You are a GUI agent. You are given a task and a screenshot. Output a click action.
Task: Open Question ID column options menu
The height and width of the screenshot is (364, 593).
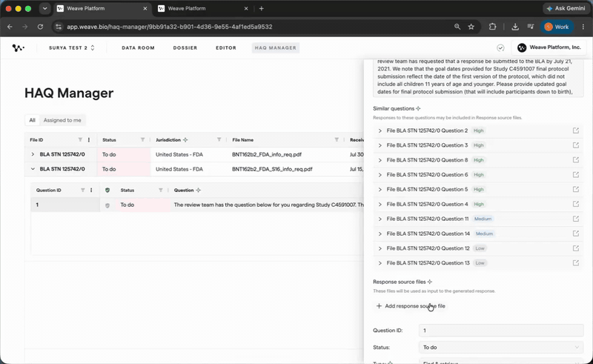[91, 190]
